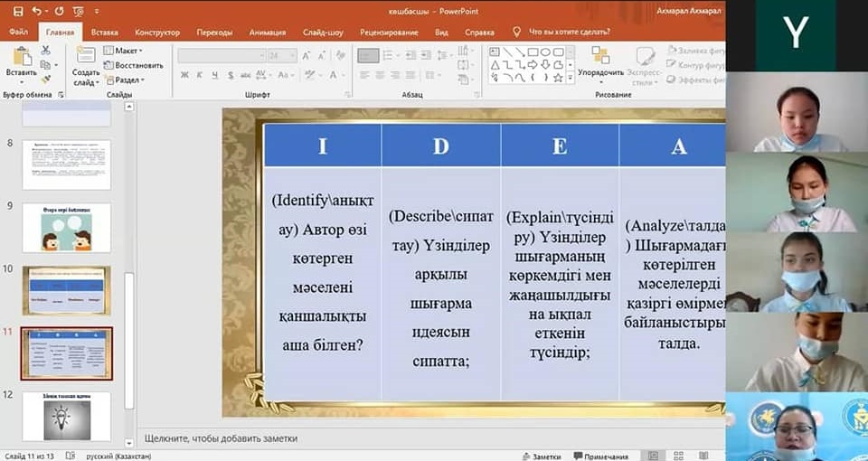Open the Раздел section dropdown
This screenshot has height=461, width=868.
click(x=126, y=80)
